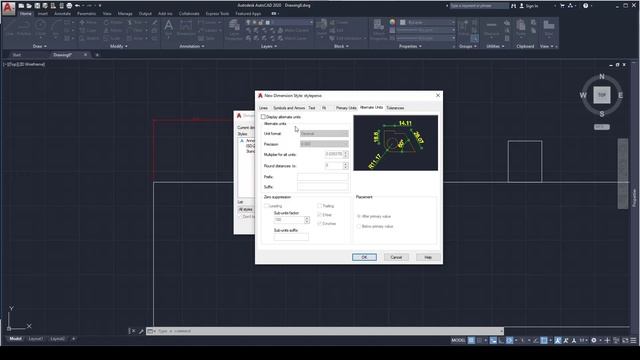This screenshot has height=360, width=640.
Task: Click the color wheel in Properties panel
Action: tap(392, 22)
